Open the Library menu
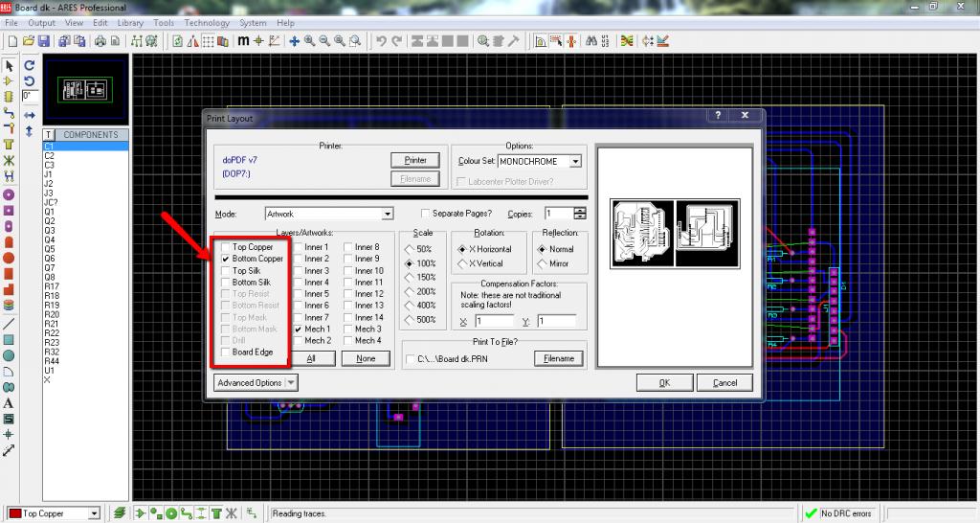The width and height of the screenshot is (980, 523). coord(130,22)
